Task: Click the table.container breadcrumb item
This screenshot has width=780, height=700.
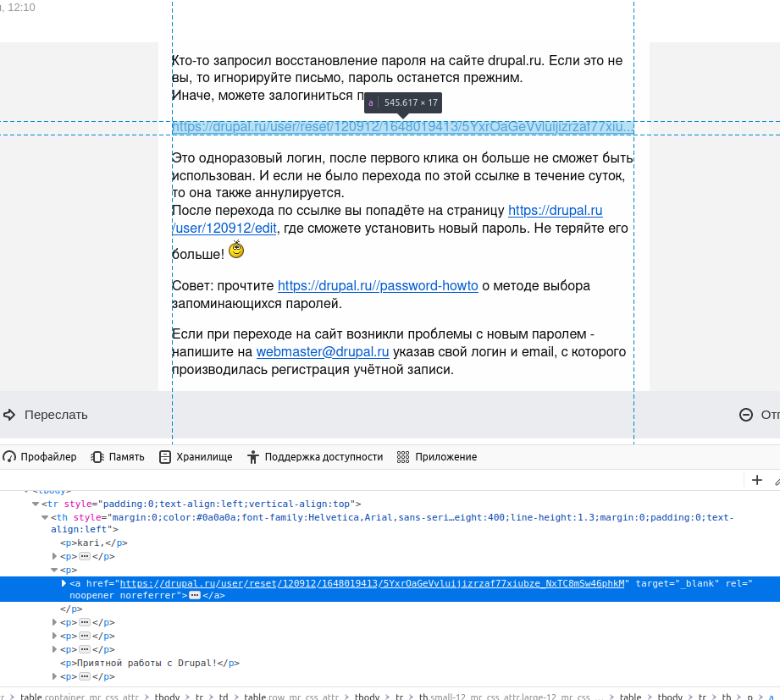Action: point(79,696)
